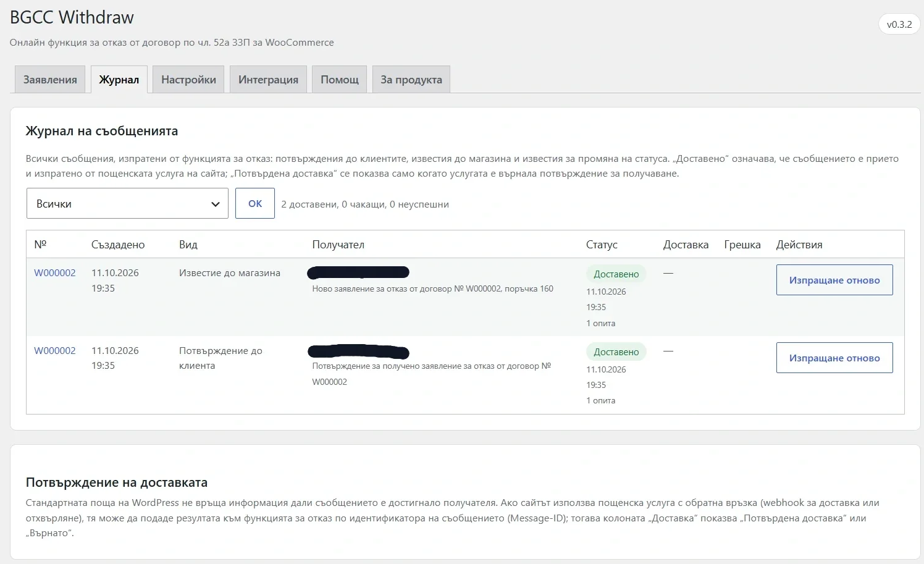Click the dropdown chevron arrow
This screenshot has width=924, height=564.
click(215, 204)
